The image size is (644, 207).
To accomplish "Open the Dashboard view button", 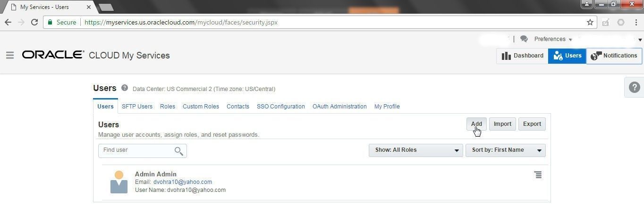I will [x=522, y=56].
